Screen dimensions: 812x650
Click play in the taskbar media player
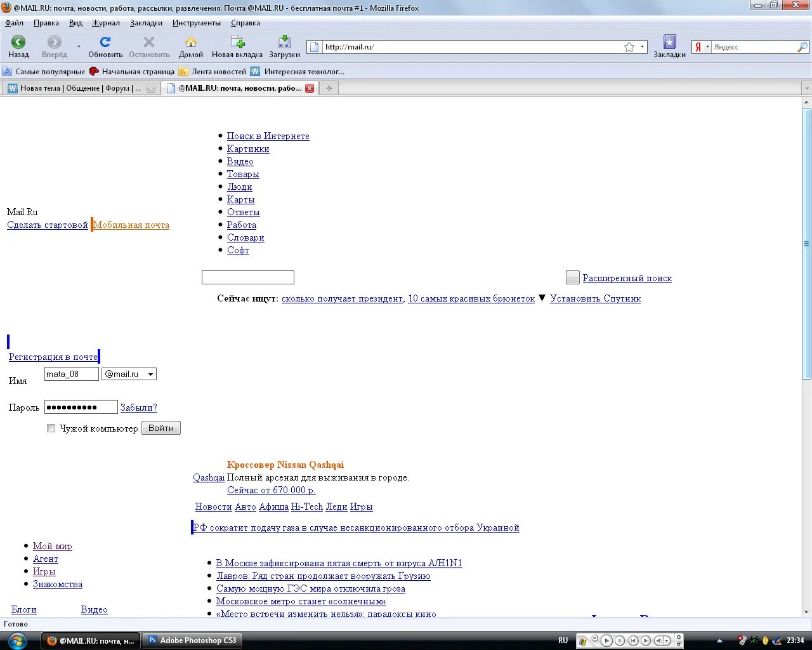[606, 640]
